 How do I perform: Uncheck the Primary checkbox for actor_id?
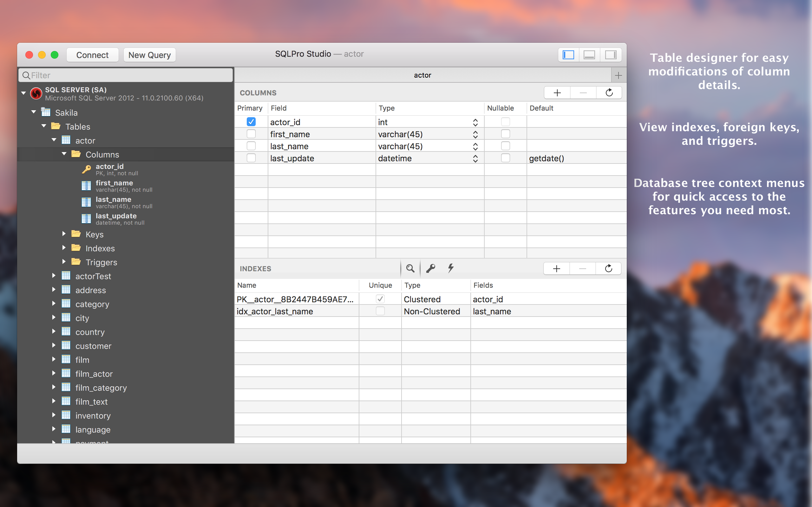[251, 122]
